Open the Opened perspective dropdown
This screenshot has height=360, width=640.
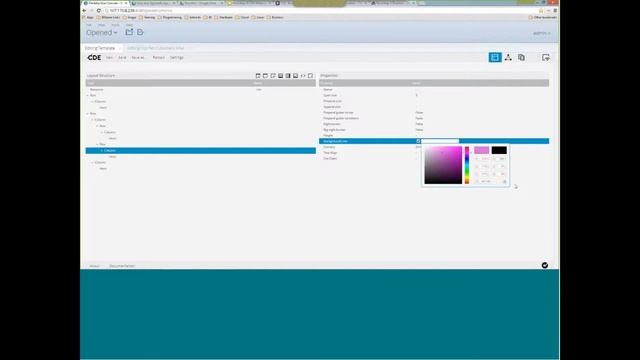click(x=102, y=32)
